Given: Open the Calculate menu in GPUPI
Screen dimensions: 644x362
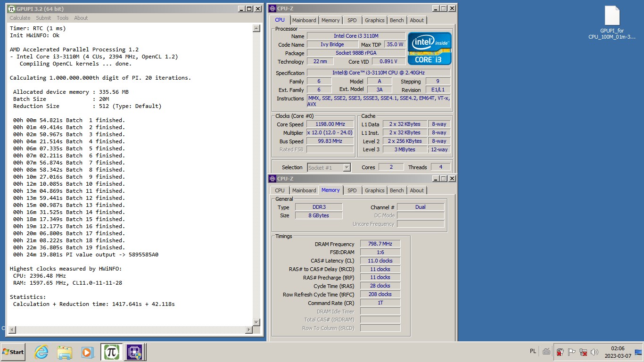Looking at the screenshot, I should (x=20, y=18).
